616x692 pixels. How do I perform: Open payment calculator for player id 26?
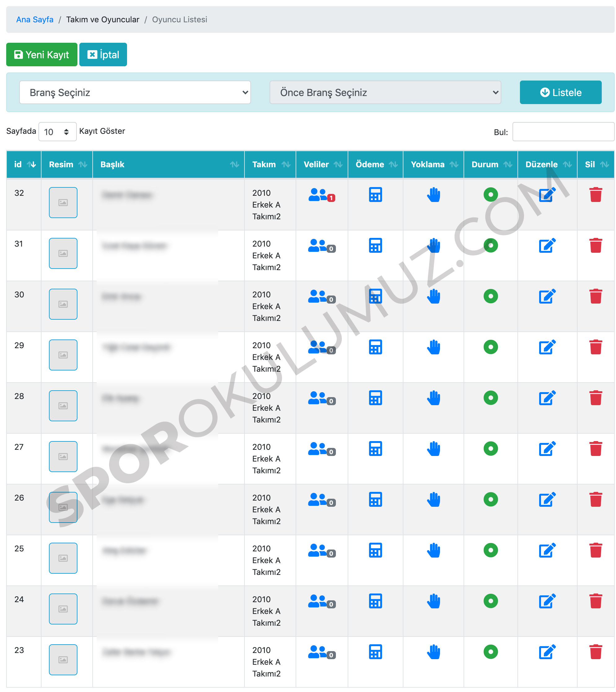375,499
